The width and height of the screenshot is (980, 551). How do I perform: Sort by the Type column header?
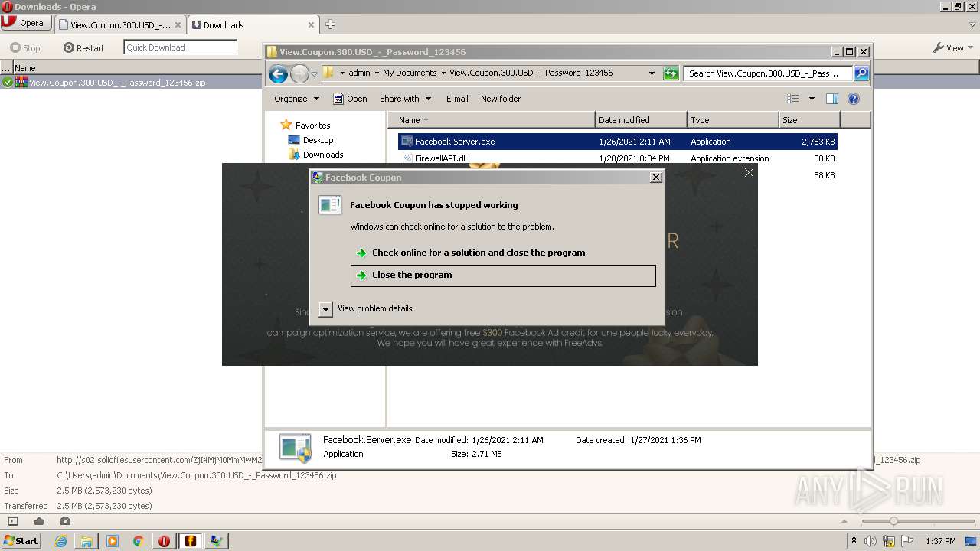pos(733,120)
